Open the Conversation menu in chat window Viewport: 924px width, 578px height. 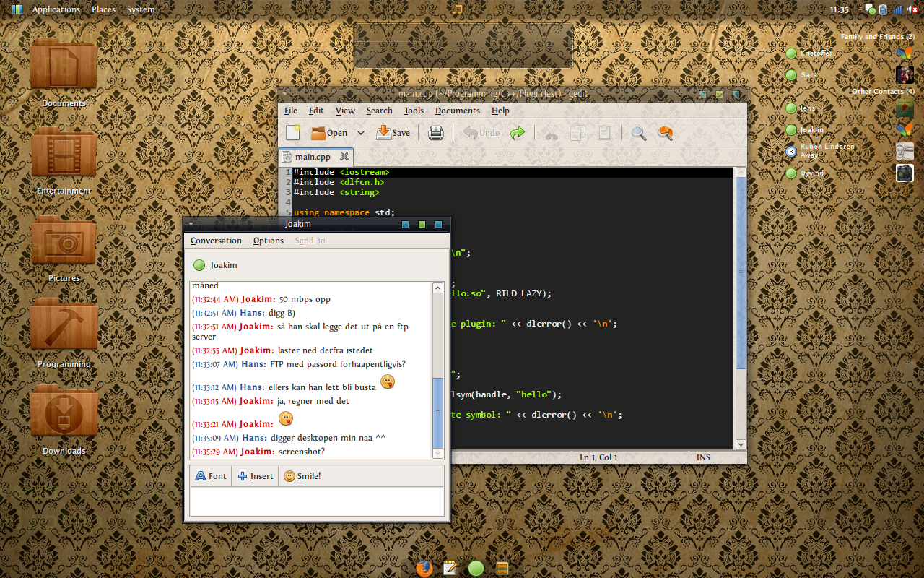coord(216,241)
